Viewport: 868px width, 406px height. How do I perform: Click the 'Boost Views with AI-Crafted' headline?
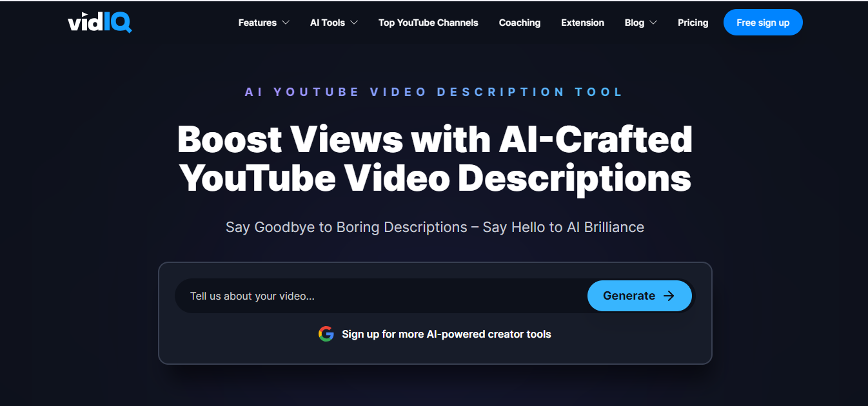click(x=435, y=139)
